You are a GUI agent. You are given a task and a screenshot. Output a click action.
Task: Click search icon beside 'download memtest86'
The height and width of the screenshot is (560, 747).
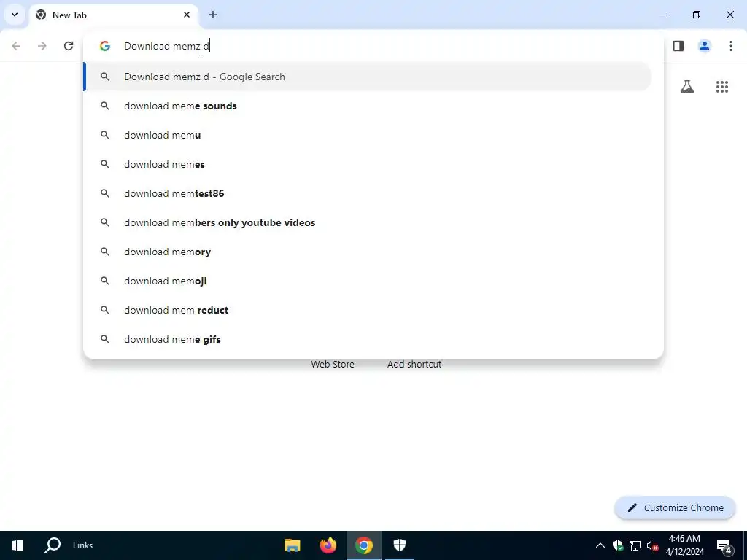pyautogui.click(x=105, y=193)
